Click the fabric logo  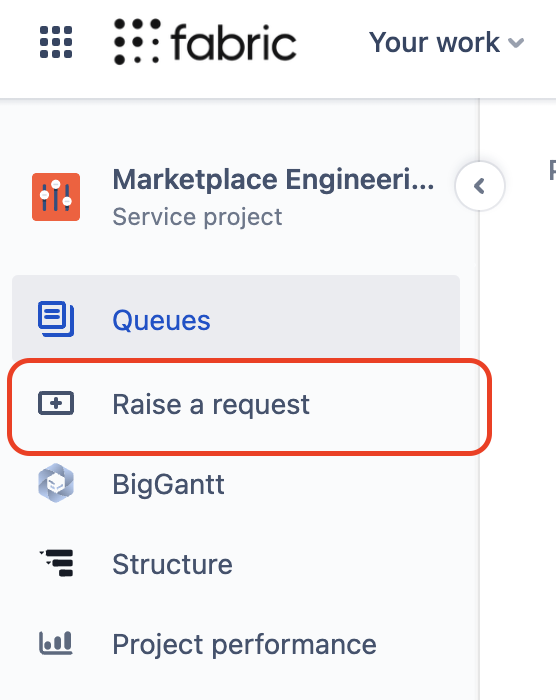[x=205, y=42]
